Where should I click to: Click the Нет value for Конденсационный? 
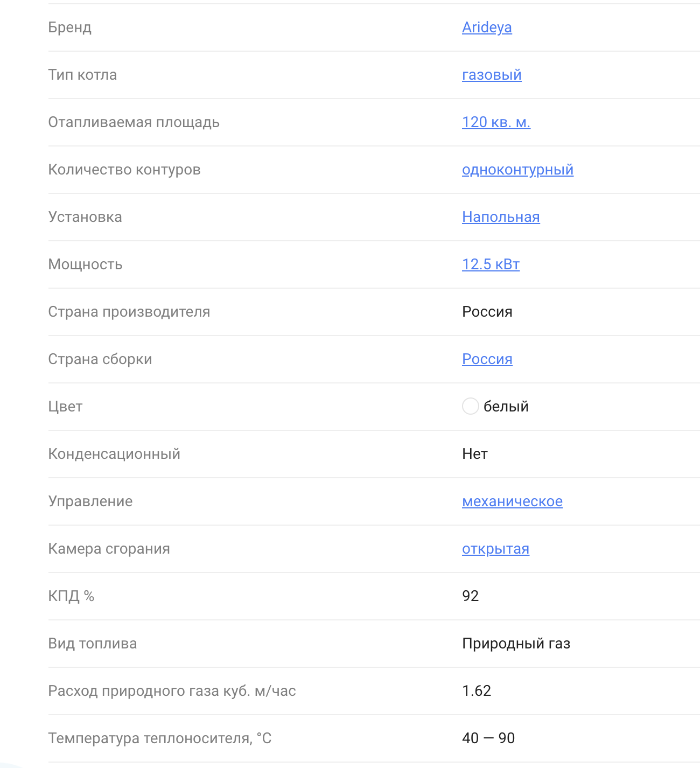[474, 454]
